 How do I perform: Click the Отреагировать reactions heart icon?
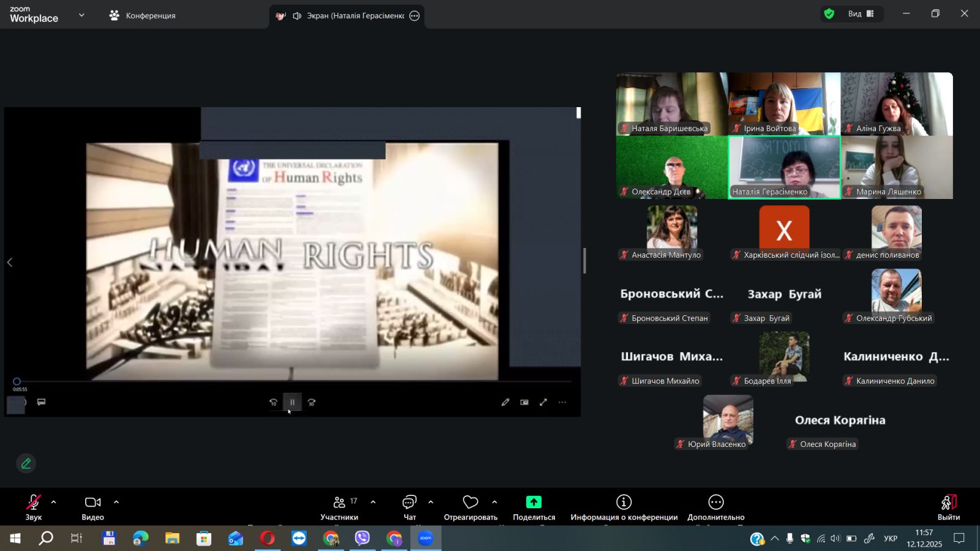(470, 503)
